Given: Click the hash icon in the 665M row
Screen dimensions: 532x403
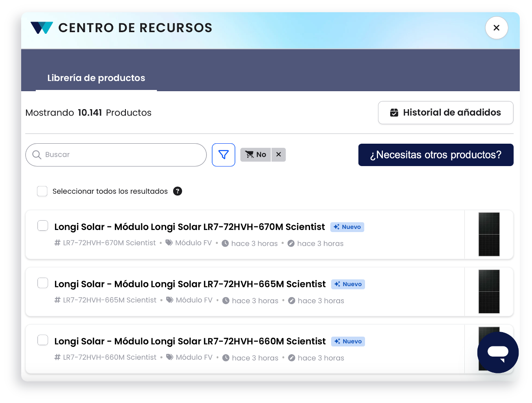Looking at the screenshot, I should (x=57, y=300).
